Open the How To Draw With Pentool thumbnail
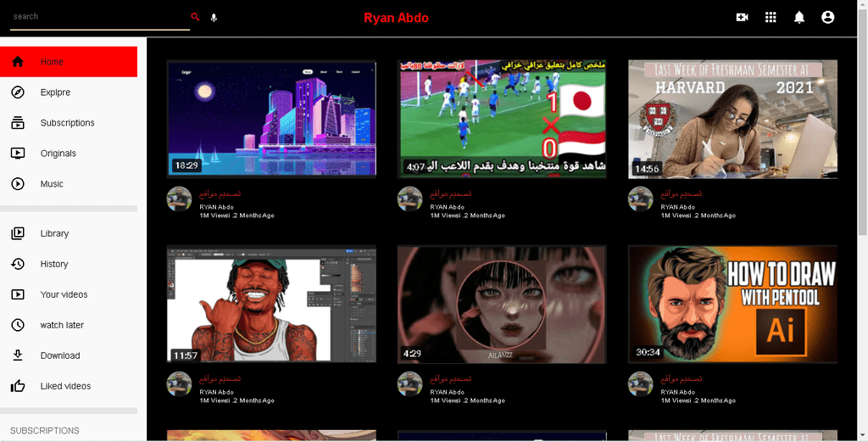Viewport: 868px width, 442px height. click(732, 304)
